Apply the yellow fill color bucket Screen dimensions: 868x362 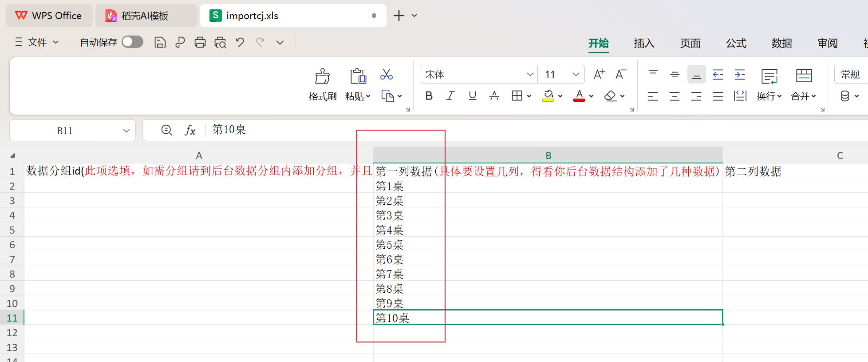548,96
